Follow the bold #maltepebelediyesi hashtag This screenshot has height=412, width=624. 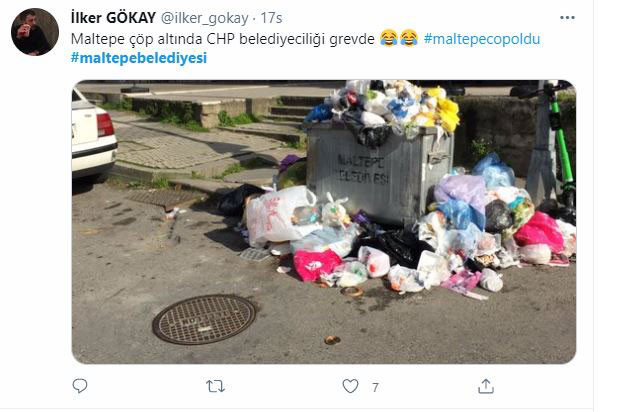(x=139, y=58)
